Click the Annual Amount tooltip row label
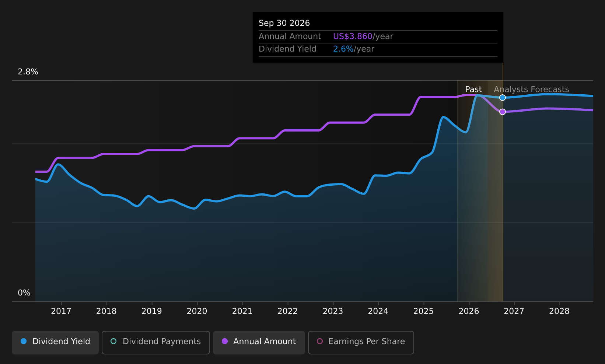The height and width of the screenshot is (364, 605). click(290, 36)
